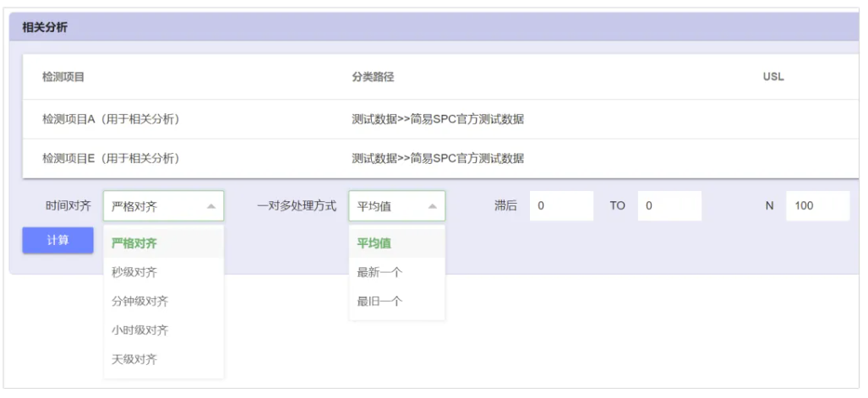Open the 平均值 processing method combo box
Viewport: 868px width, 398px height.
[x=397, y=206]
